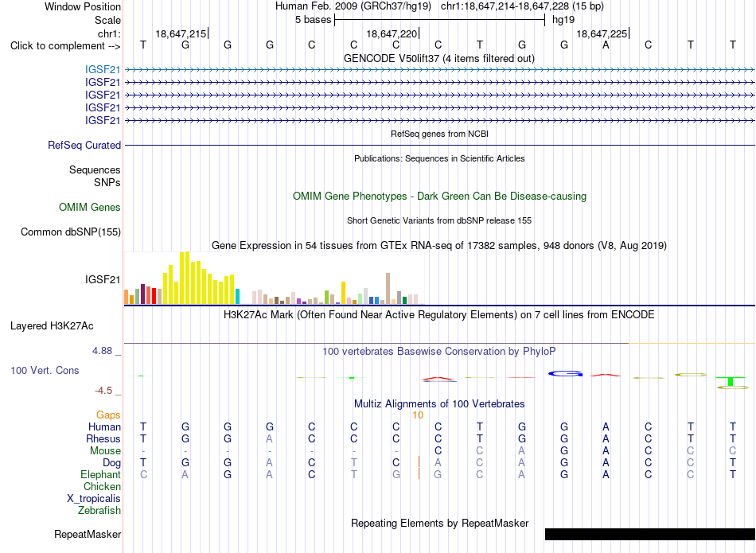Image resolution: width=756 pixels, height=553 pixels.
Task: Click the '100 Vert. Cons' track label
Action: point(45,370)
